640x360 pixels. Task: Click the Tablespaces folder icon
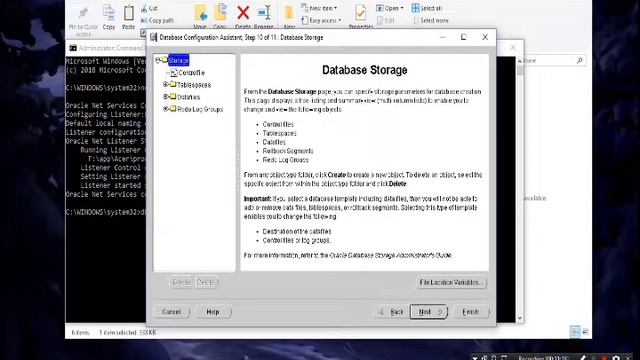pos(173,84)
